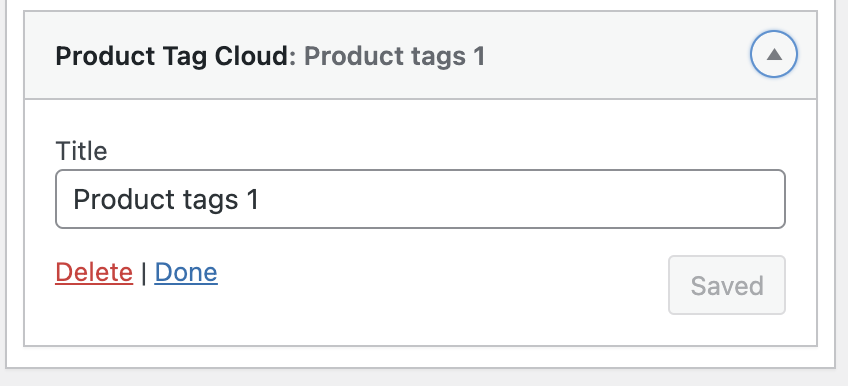Click the Product Tag Cloud header bar
This screenshot has height=386, width=848.
(x=420, y=55)
